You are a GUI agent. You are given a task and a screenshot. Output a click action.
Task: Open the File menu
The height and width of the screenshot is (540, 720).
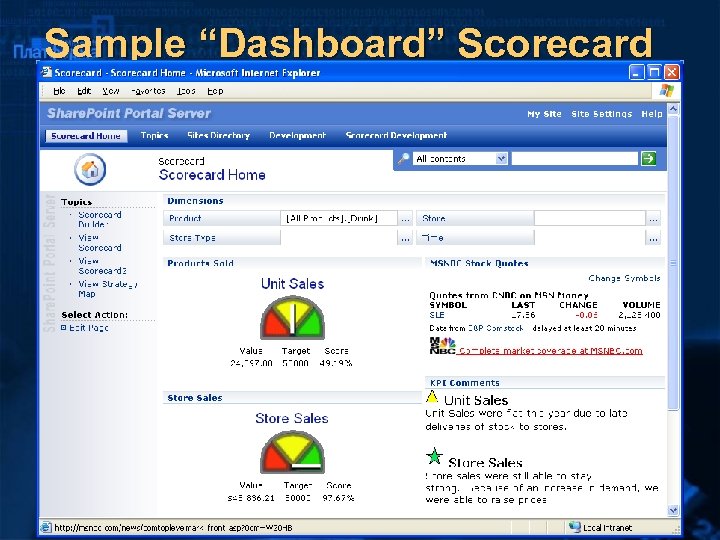(x=59, y=91)
